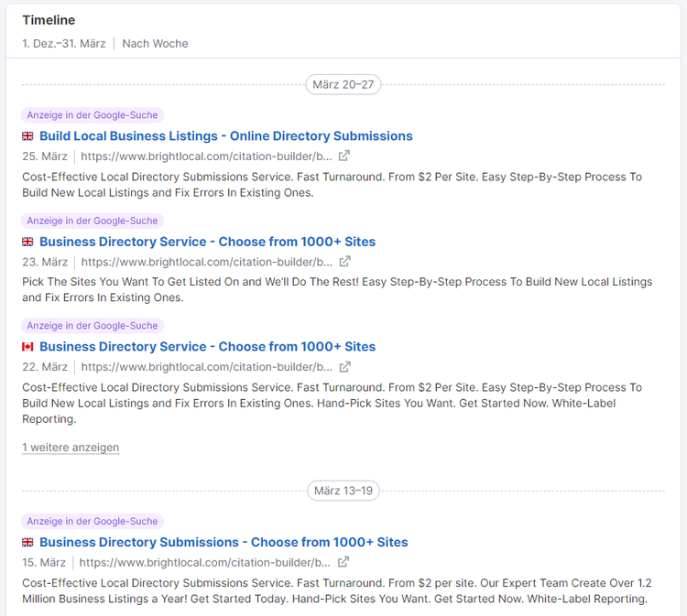Image resolution: width=687 pixels, height=616 pixels.
Task: Select 'März 20–27' timeline week marker
Action: (343, 84)
